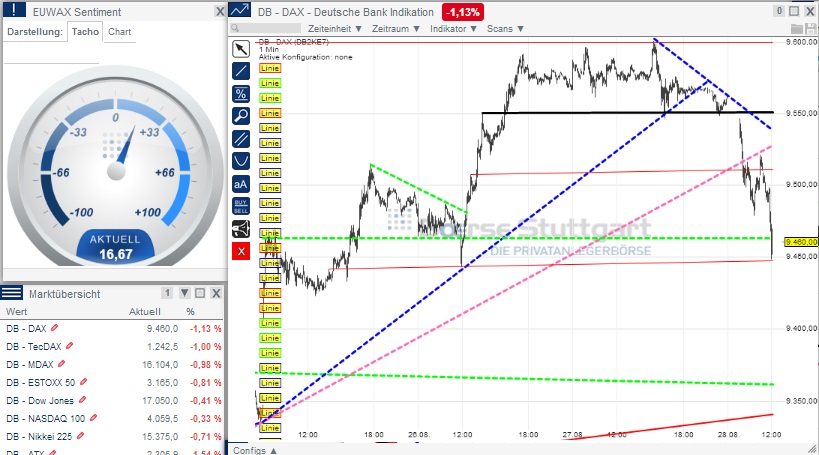Open the Marktübersicht down-arrow dropdown

184,293
